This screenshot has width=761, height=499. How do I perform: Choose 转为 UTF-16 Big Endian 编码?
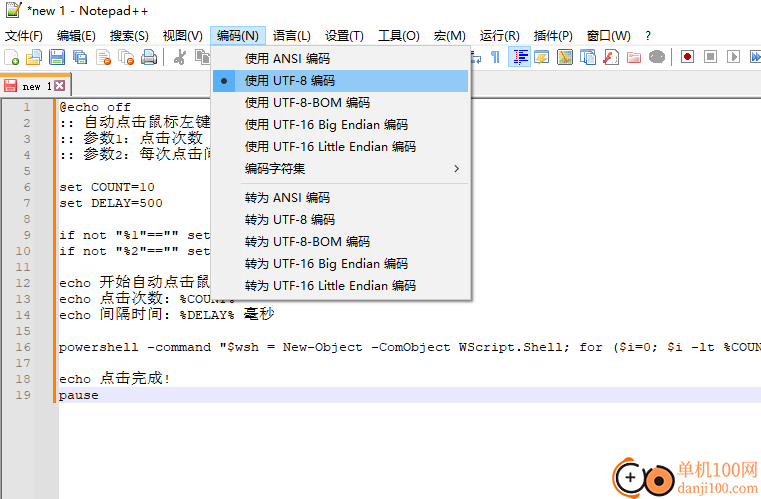pos(341,264)
